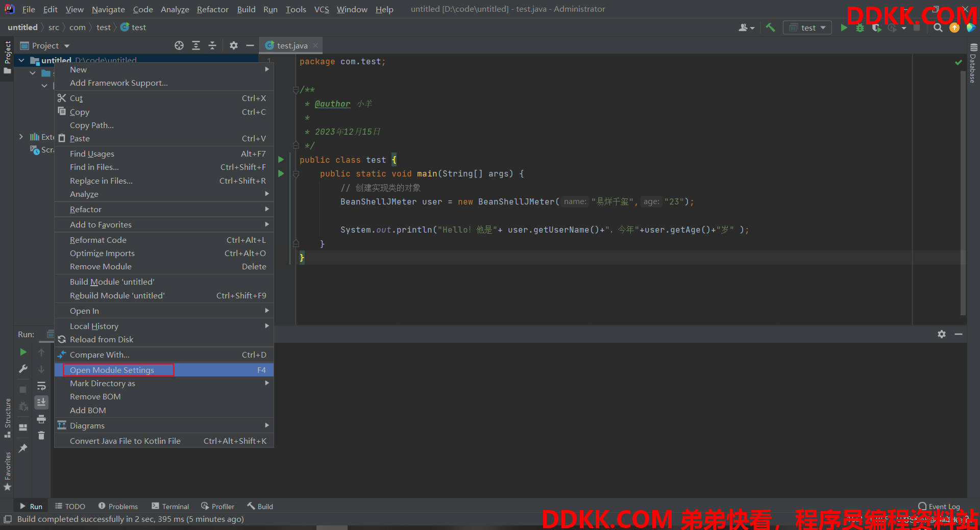980x530 pixels.
Task: Open the Terminal tool window
Action: 170,506
